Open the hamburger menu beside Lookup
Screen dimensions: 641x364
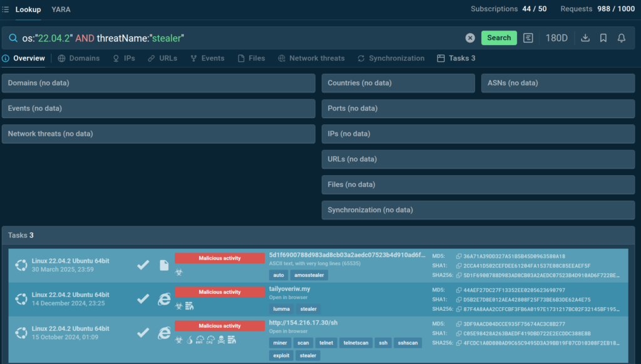(x=6, y=9)
